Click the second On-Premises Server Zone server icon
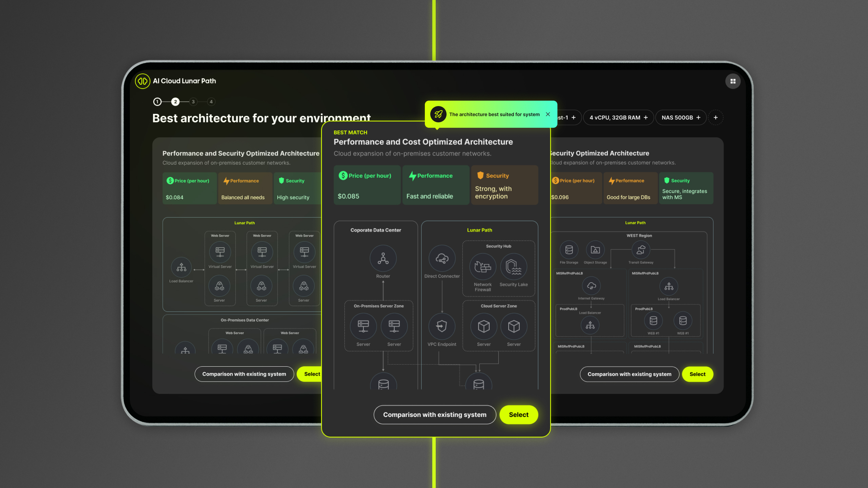Image resolution: width=868 pixels, height=488 pixels. pyautogui.click(x=394, y=326)
